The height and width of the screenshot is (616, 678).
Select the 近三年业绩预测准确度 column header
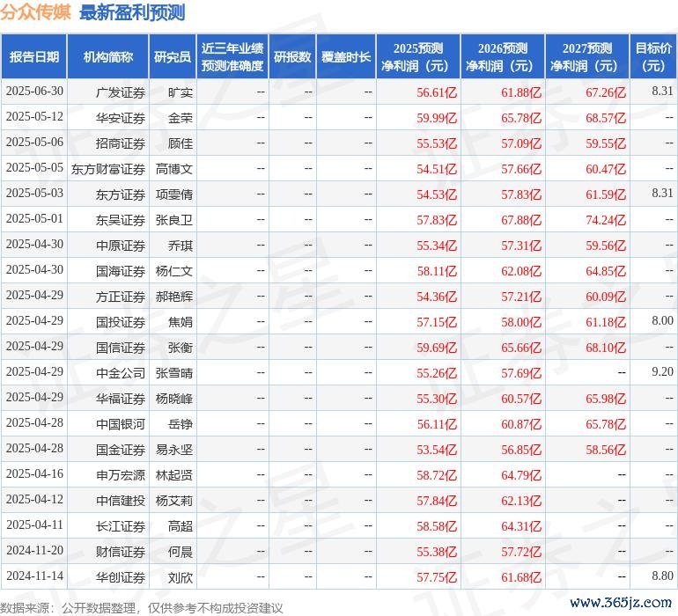232,56
